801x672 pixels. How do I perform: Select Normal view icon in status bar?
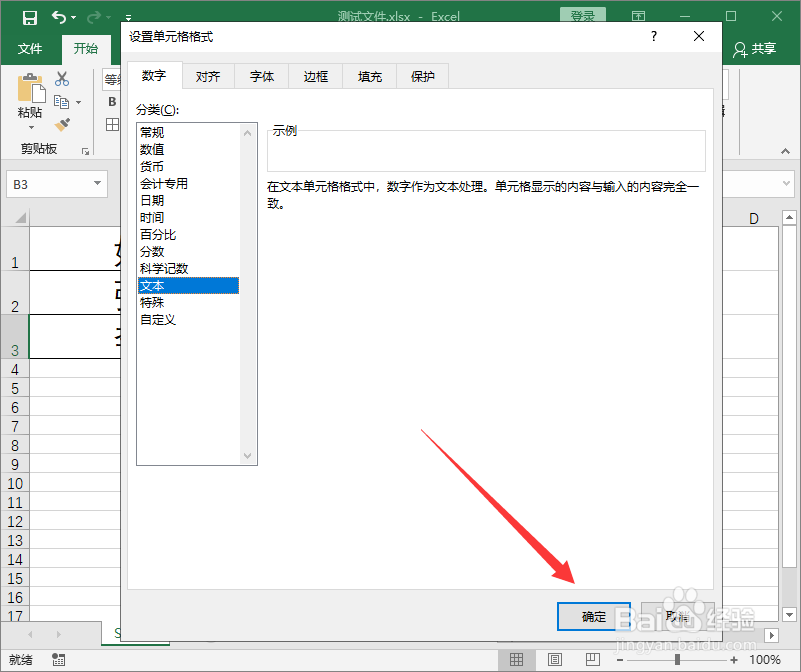(515, 659)
